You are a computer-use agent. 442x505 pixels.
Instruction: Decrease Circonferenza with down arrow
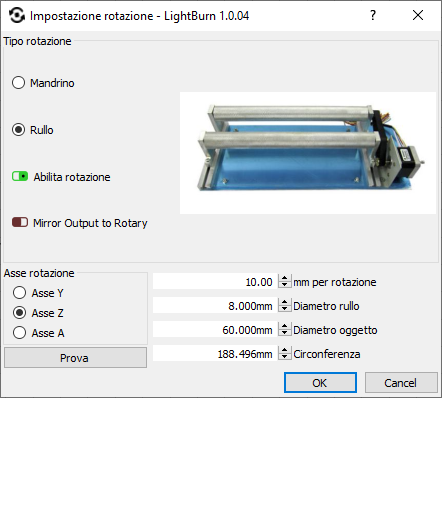(284, 358)
